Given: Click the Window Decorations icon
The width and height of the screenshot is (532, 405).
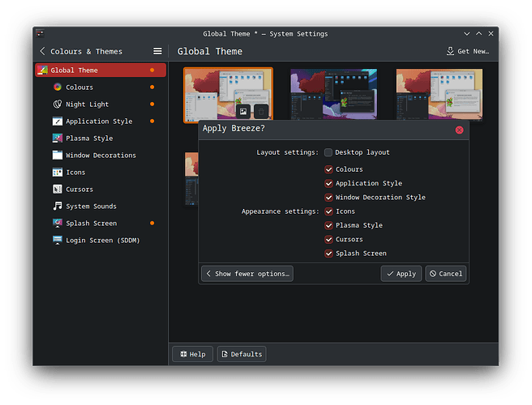Looking at the screenshot, I should click(x=58, y=155).
